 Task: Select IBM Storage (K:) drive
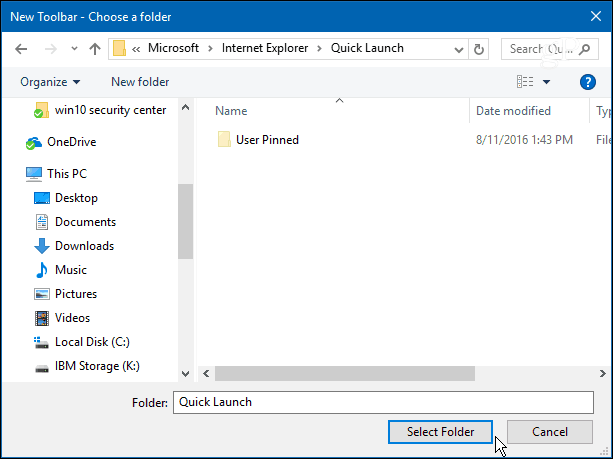click(87, 366)
